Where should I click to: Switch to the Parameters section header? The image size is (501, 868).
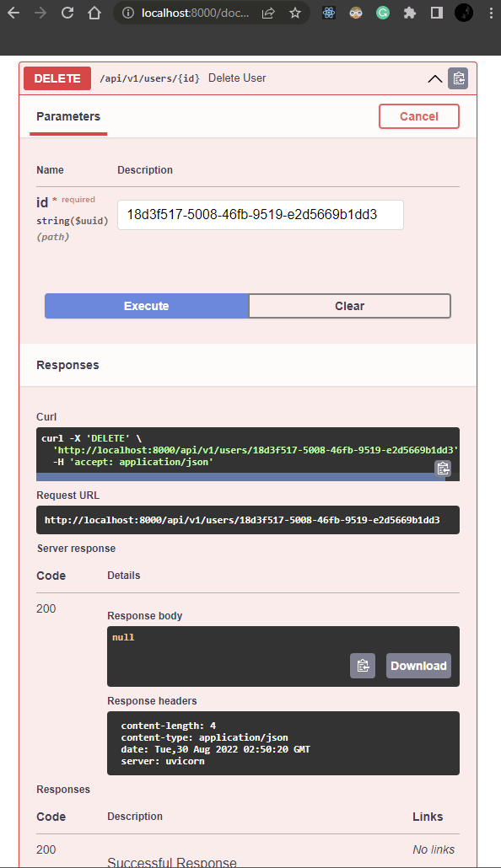tap(67, 116)
